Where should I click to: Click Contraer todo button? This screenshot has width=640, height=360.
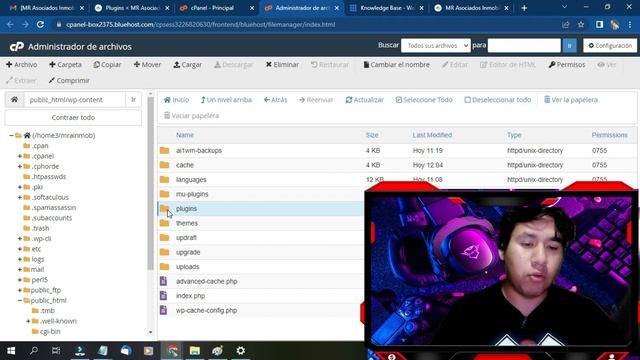click(73, 118)
